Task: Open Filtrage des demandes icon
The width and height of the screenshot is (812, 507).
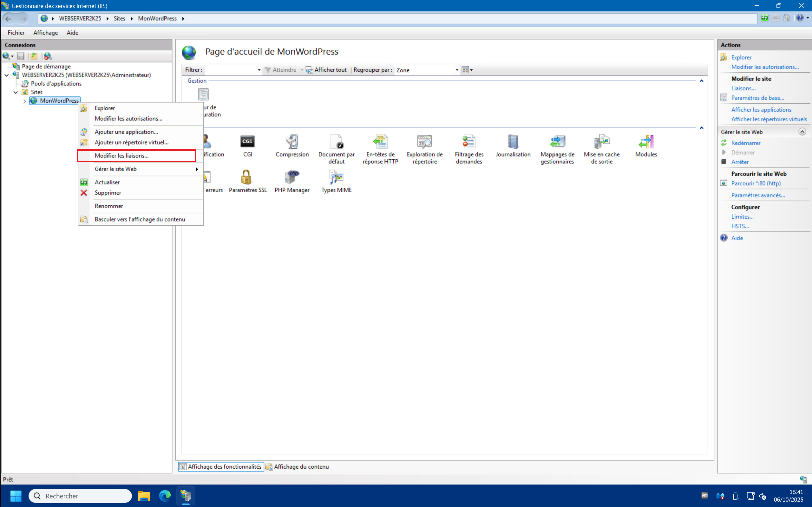Action: (469, 142)
